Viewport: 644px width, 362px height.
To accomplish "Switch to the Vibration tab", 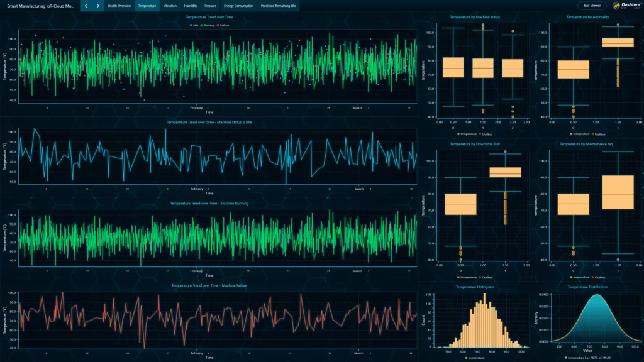I will pos(169,5).
